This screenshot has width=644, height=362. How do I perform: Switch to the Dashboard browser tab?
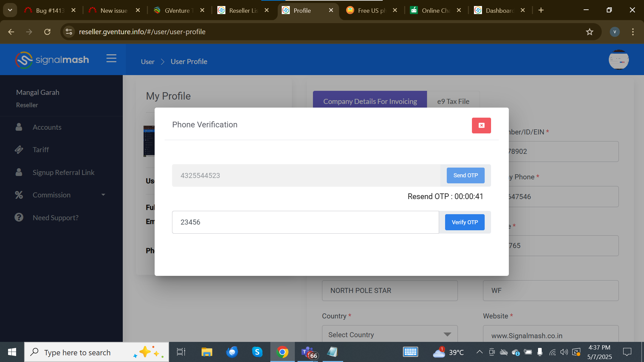[x=500, y=10]
